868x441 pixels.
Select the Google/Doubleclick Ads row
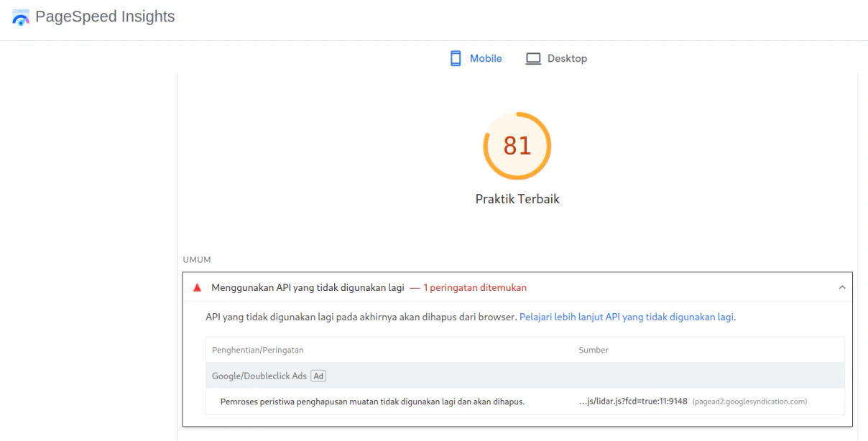click(x=525, y=376)
